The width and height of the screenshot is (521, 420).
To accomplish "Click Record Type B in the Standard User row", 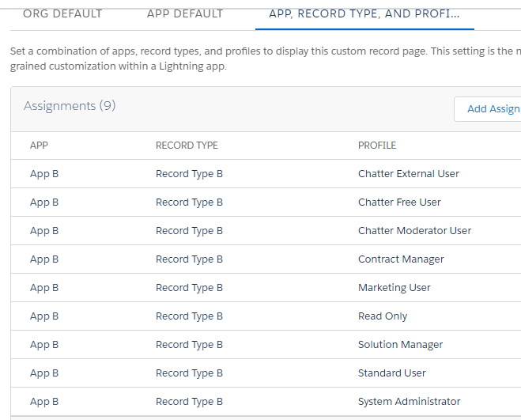I will pyautogui.click(x=189, y=373).
